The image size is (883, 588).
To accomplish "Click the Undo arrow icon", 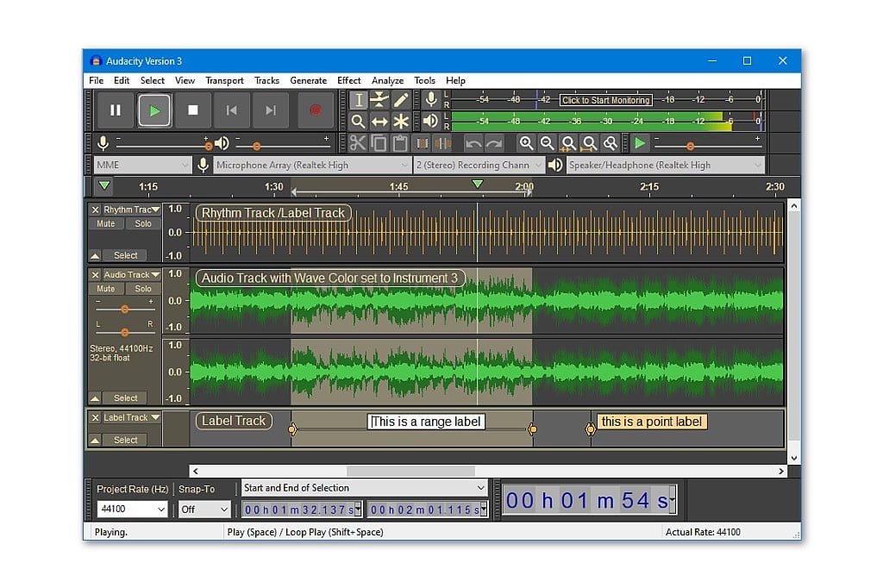I will coord(473,143).
